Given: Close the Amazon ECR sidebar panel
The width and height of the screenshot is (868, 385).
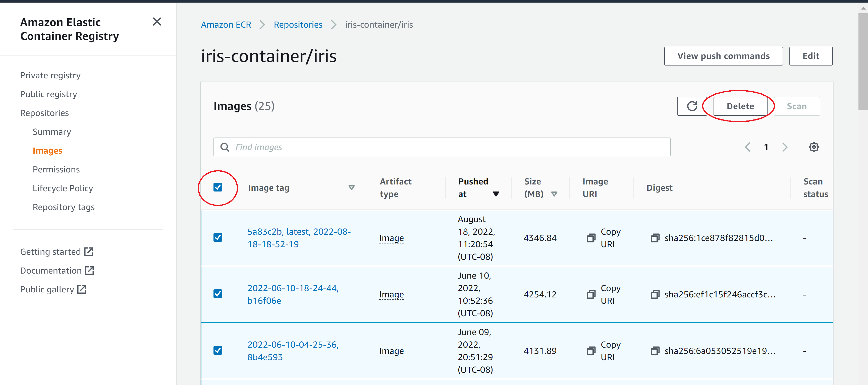Looking at the screenshot, I should 157,22.
